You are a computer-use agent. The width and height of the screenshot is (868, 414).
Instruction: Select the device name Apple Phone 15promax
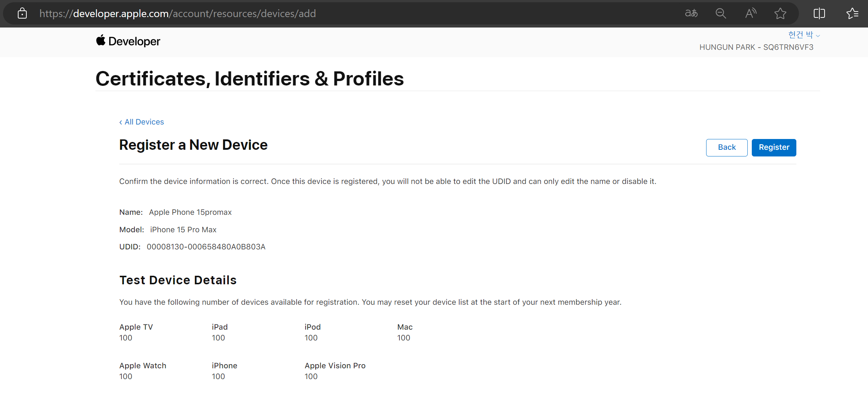tap(190, 212)
